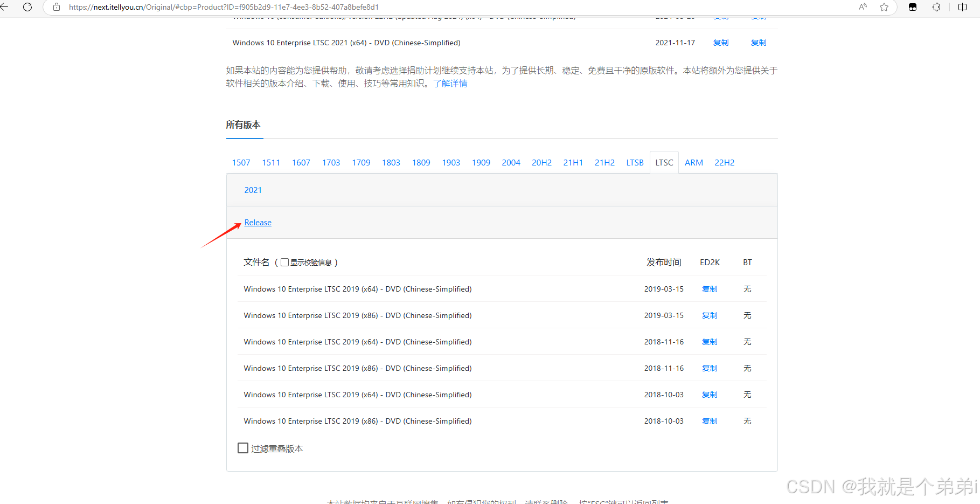
Task: Enable the 过滤重叠版本 checkbox
Action: tap(243, 448)
